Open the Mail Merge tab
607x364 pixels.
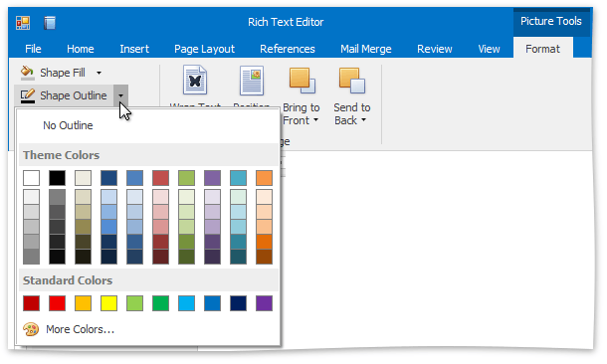(366, 49)
